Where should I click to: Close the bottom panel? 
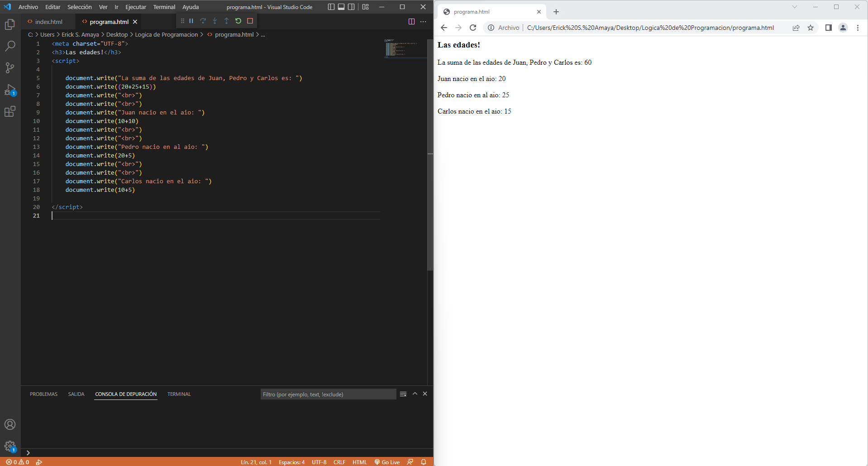(x=425, y=394)
